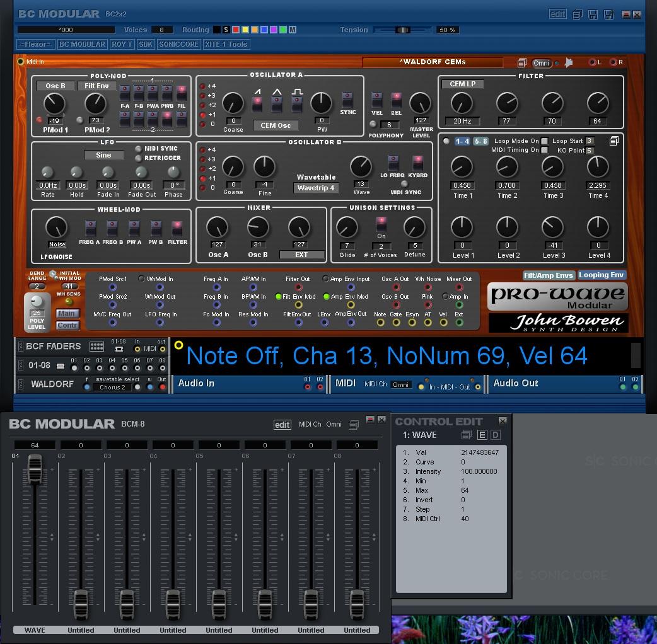The image size is (657, 644).
Task: Click the pages icon in the BCM-8 header
Action: coord(354,424)
